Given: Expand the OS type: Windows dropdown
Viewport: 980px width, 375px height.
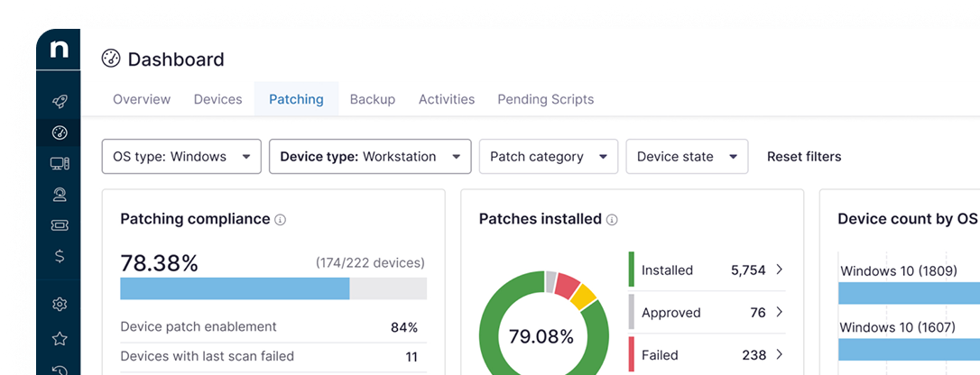Looking at the screenshot, I should pyautogui.click(x=181, y=157).
